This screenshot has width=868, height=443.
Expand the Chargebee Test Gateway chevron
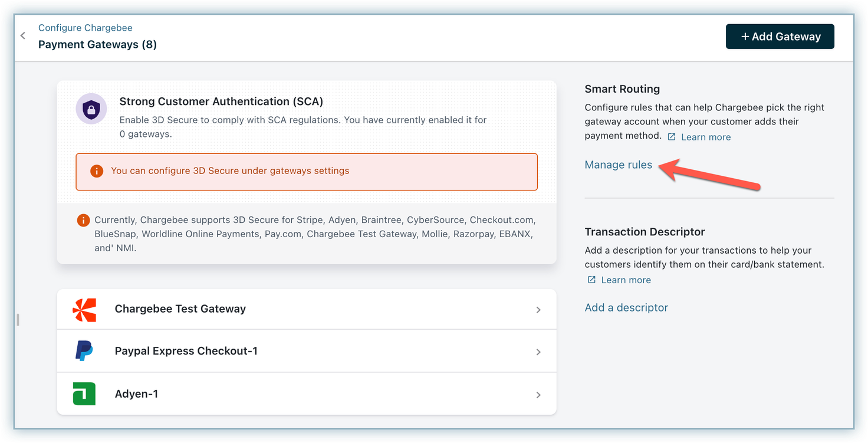click(x=538, y=310)
